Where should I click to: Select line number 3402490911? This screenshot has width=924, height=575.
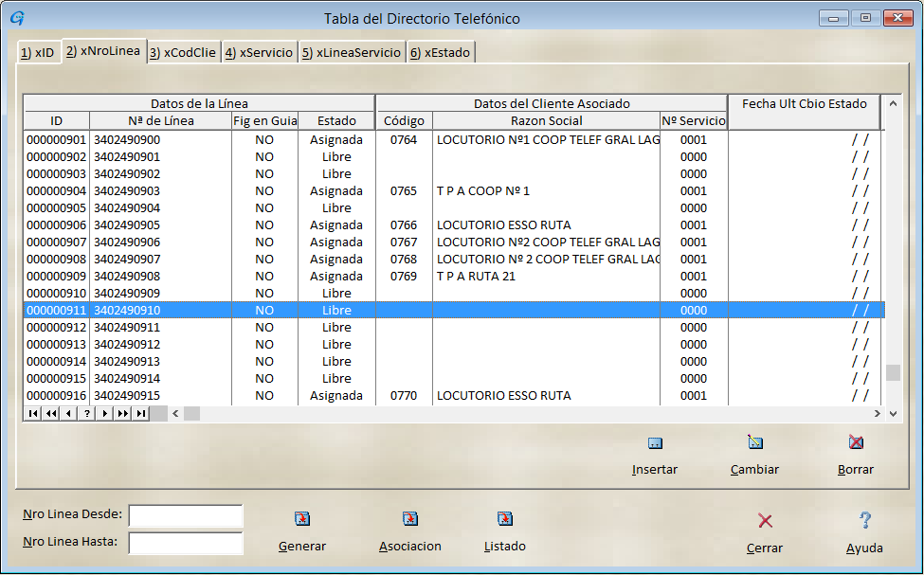coord(127,328)
